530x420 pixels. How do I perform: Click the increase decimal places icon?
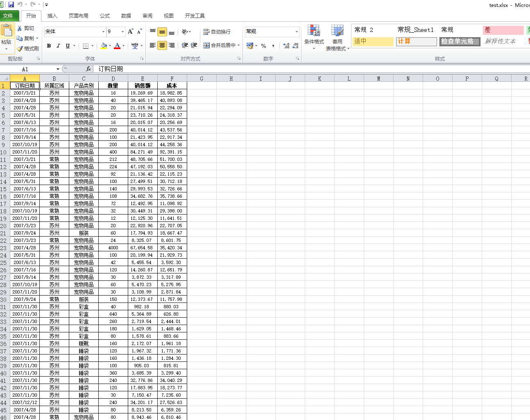[286, 46]
